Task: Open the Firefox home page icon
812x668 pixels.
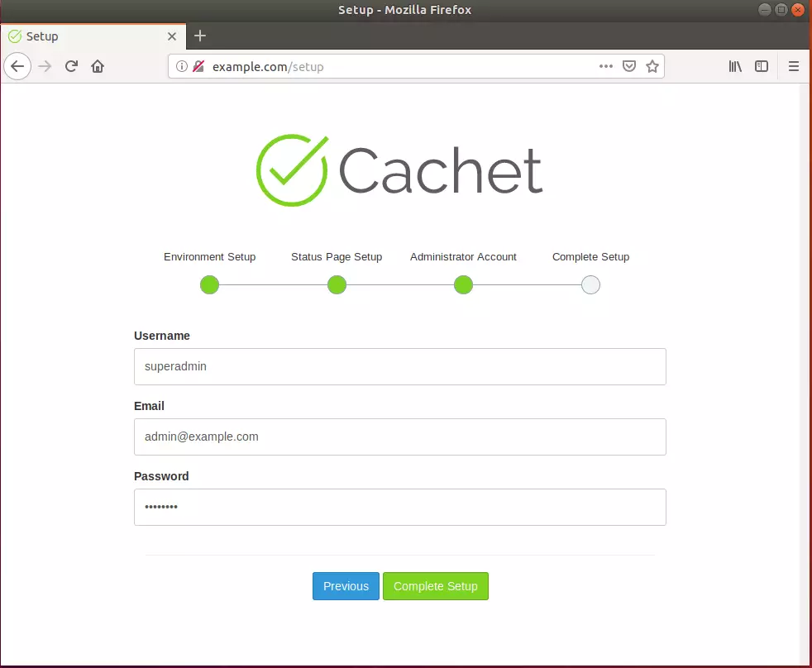Action: point(98,66)
